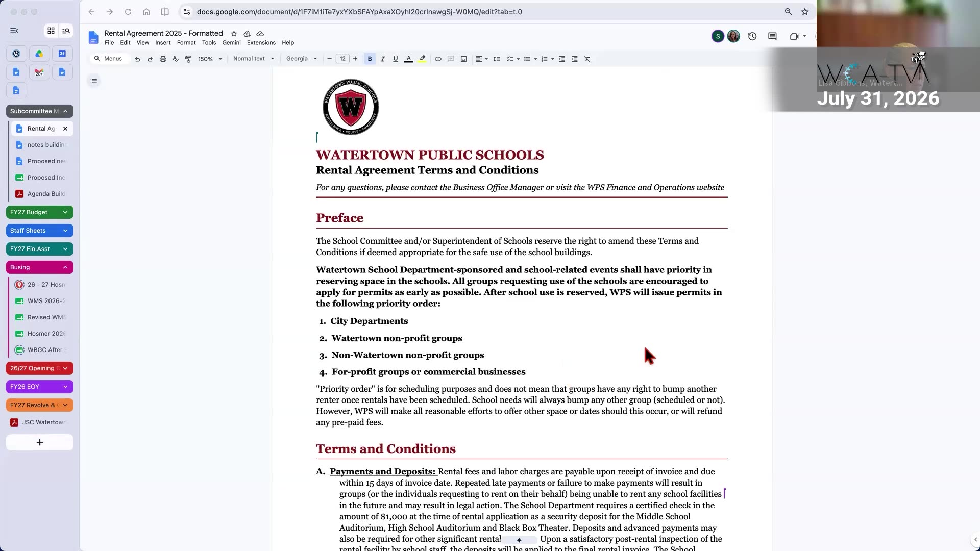
Task: Bookmark this page with star
Action: pyautogui.click(x=805, y=12)
